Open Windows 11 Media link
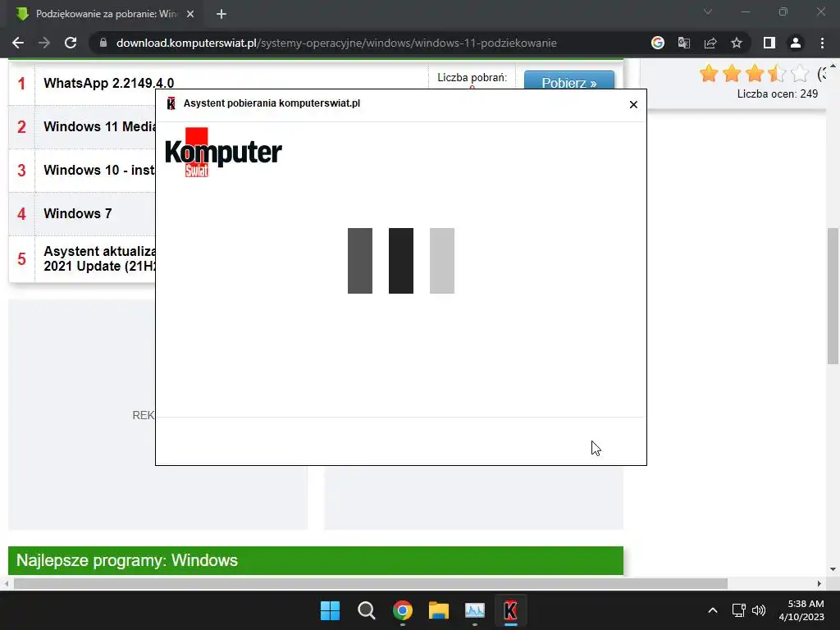The width and height of the screenshot is (840, 630). (x=99, y=126)
